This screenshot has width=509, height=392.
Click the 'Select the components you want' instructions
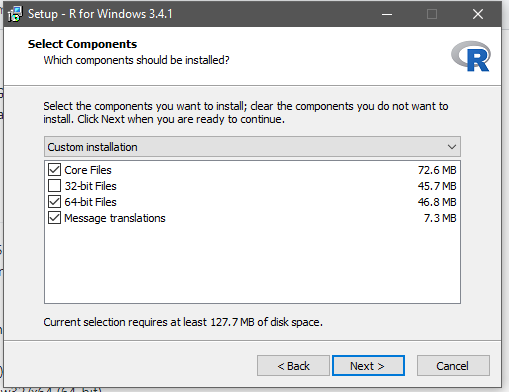pyautogui.click(x=246, y=112)
